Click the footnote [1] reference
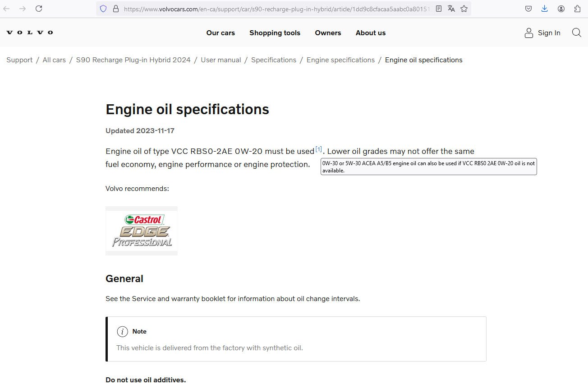 coord(319,149)
